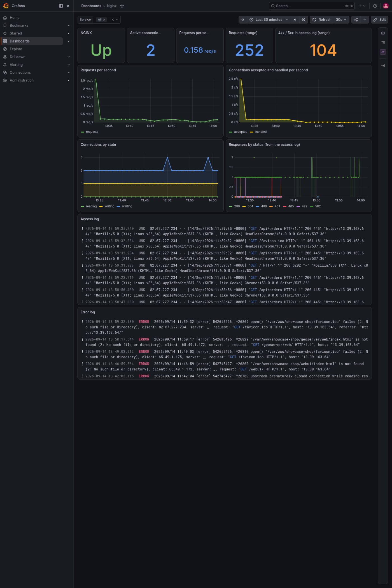Expand the Dashboards section chevron
Viewport: 392px width, 588px height.
coord(69,41)
